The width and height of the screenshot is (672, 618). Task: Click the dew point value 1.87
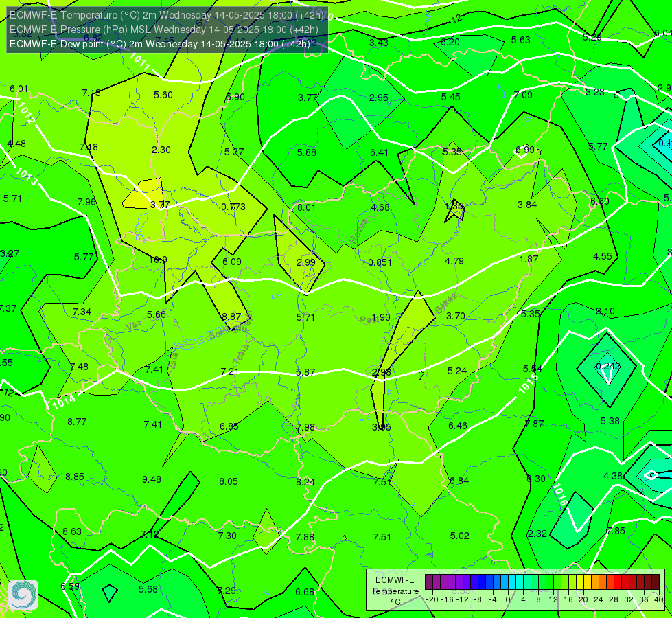pyautogui.click(x=529, y=259)
